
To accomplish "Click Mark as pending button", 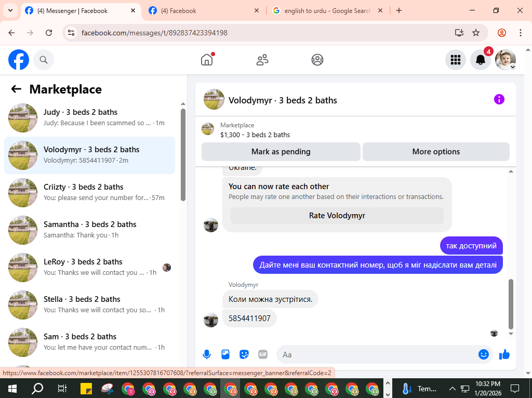I will click(x=281, y=152).
